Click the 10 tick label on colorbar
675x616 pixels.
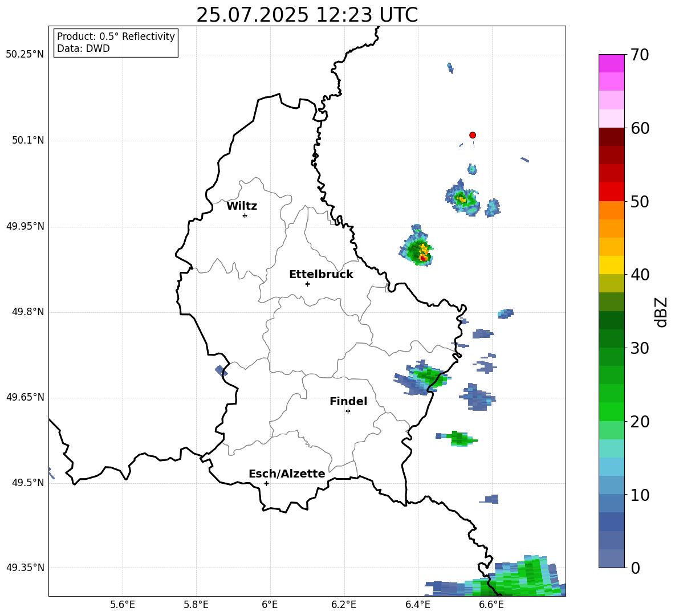click(639, 495)
